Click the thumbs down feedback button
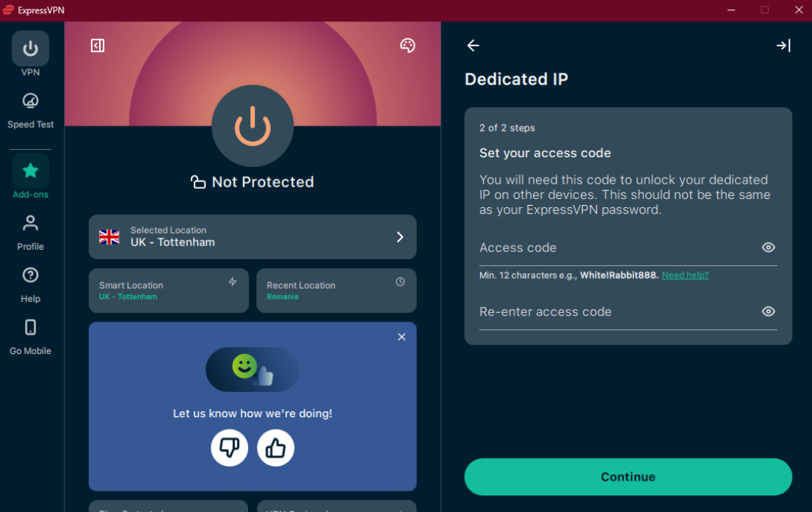Image resolution: width=812 pixels, height=512 pixels. [x=229, y=447]
